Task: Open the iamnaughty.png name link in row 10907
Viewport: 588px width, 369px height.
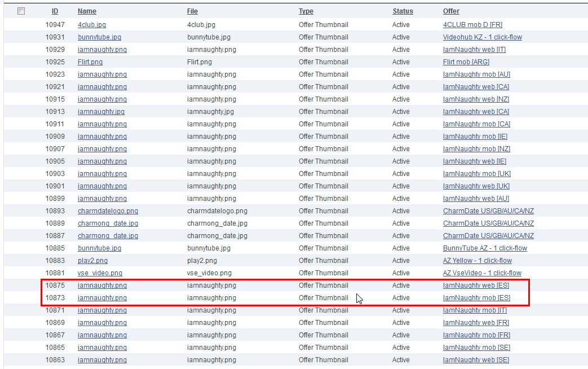Action: (x=103, y=148)
